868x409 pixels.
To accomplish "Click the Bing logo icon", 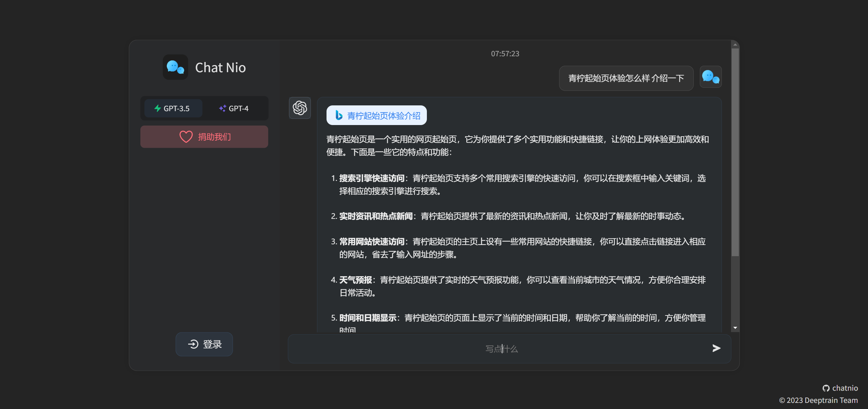I will pos(339,115).
